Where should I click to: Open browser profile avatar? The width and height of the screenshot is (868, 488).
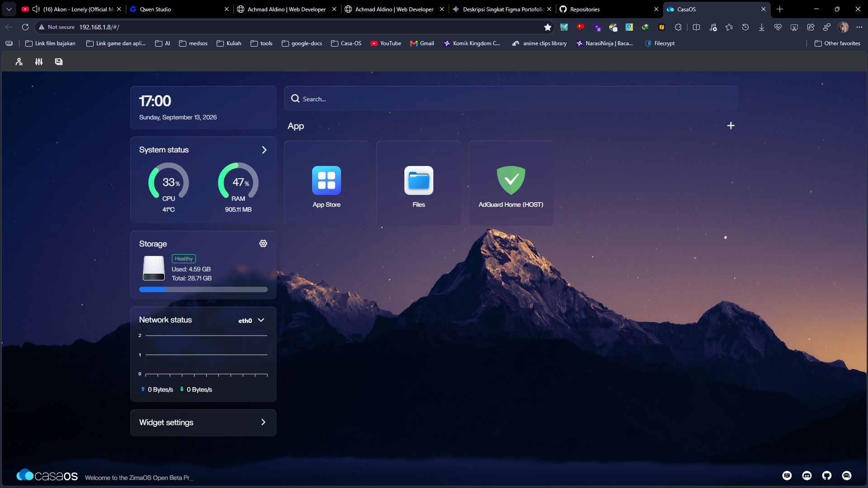[843, 27]
